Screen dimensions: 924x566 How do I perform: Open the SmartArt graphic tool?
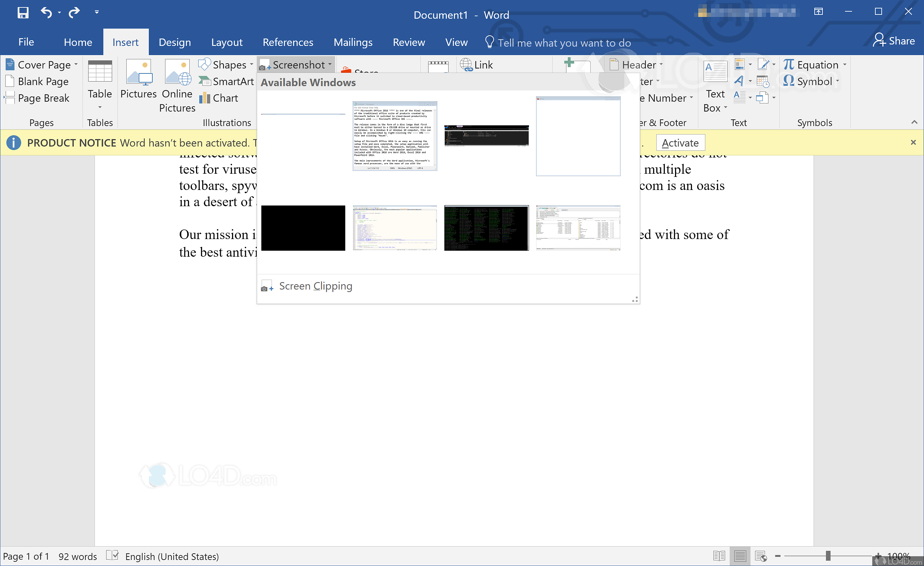pos(226,82)
